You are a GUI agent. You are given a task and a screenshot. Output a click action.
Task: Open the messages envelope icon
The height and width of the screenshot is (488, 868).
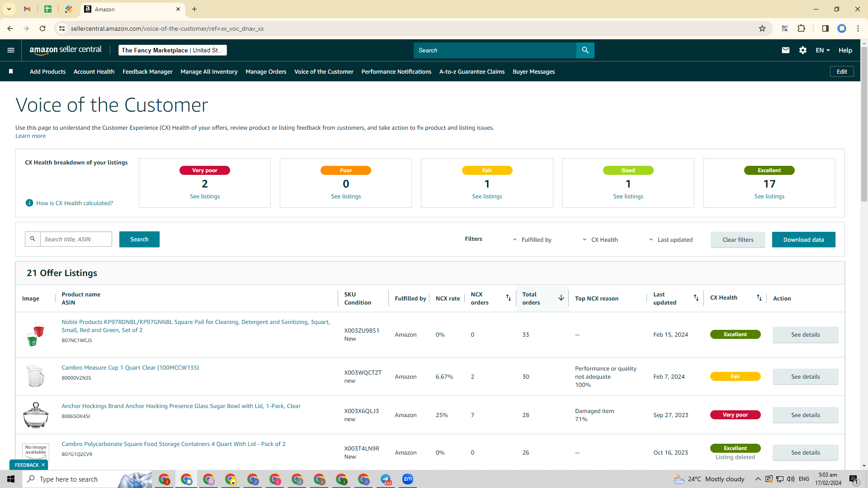tap(786, 50)
